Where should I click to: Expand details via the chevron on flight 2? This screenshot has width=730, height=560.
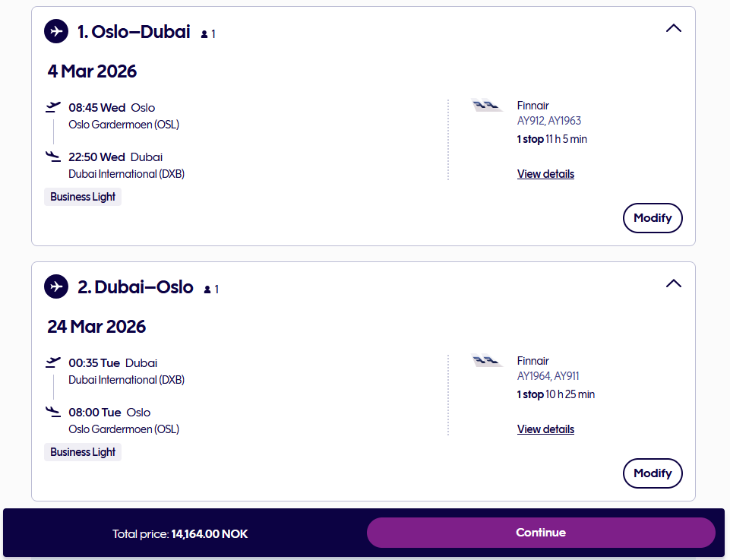(x=673, y=283)
